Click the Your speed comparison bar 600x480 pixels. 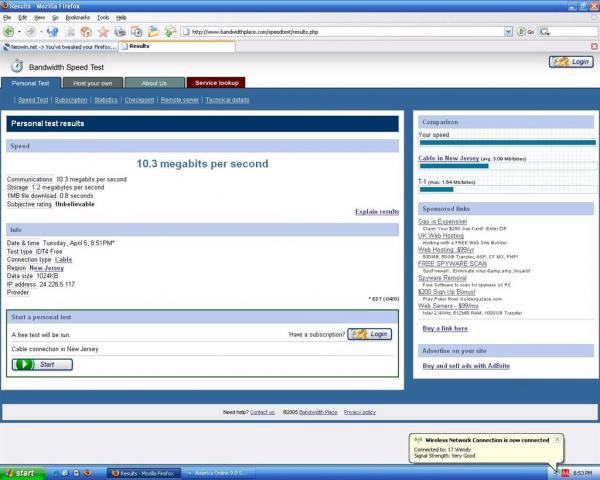(507, 142)
